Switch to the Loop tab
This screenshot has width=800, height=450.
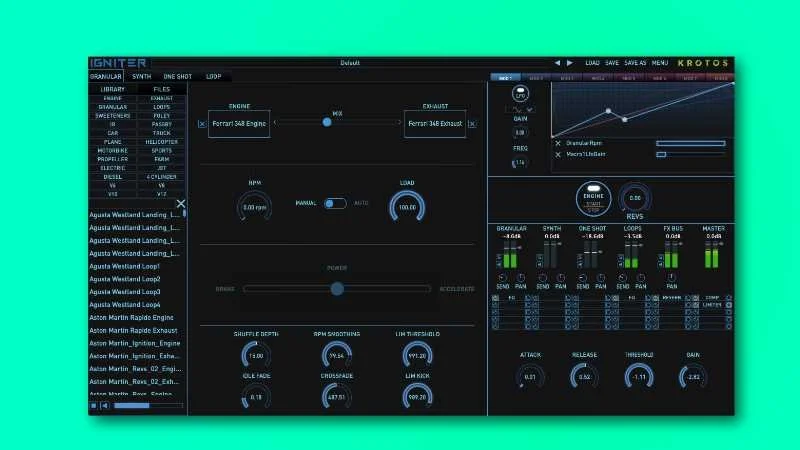coord(213,77)
